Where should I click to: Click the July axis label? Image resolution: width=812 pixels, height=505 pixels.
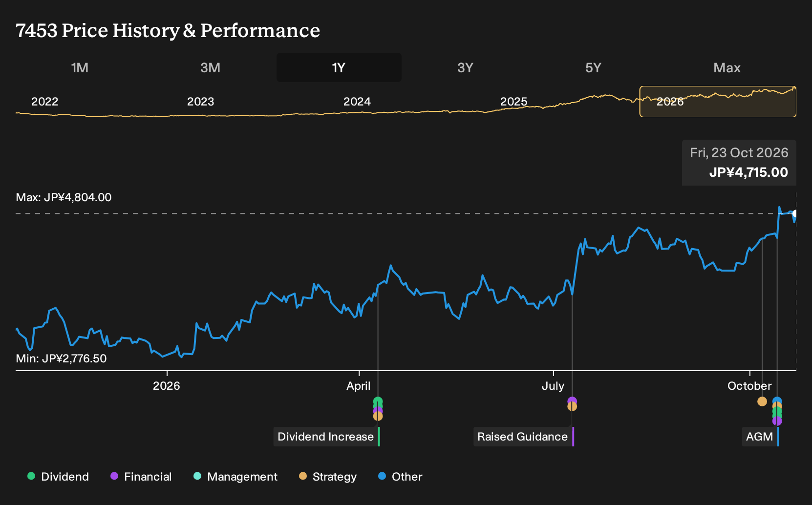coord(553,386)
